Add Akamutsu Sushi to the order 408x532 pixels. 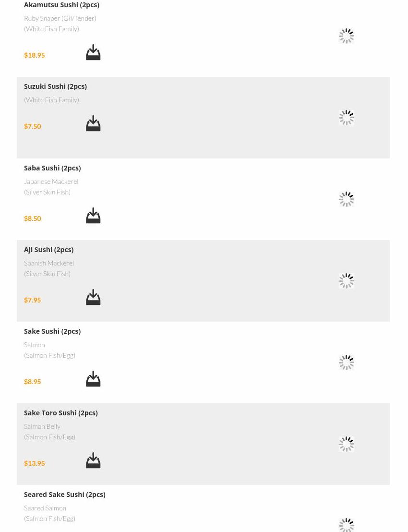coord(93,52)
